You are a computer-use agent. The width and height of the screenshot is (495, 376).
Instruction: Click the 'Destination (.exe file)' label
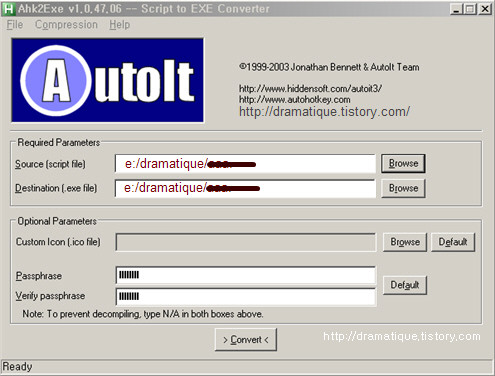click(56, 188)
